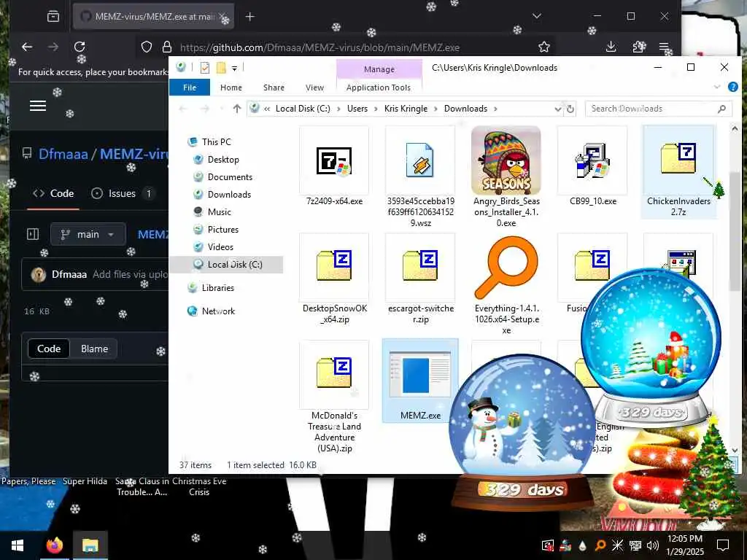Click the Properties quick access icon

(205, 68)
